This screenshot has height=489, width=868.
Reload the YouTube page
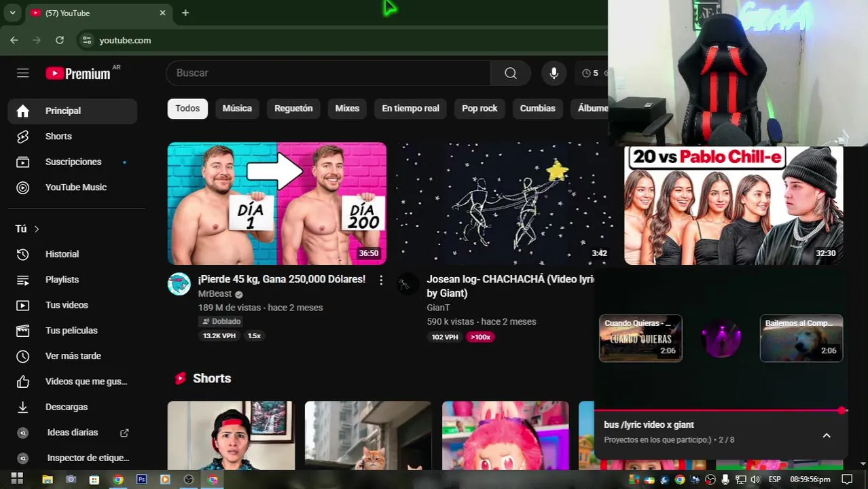click(x=60, y=40)
